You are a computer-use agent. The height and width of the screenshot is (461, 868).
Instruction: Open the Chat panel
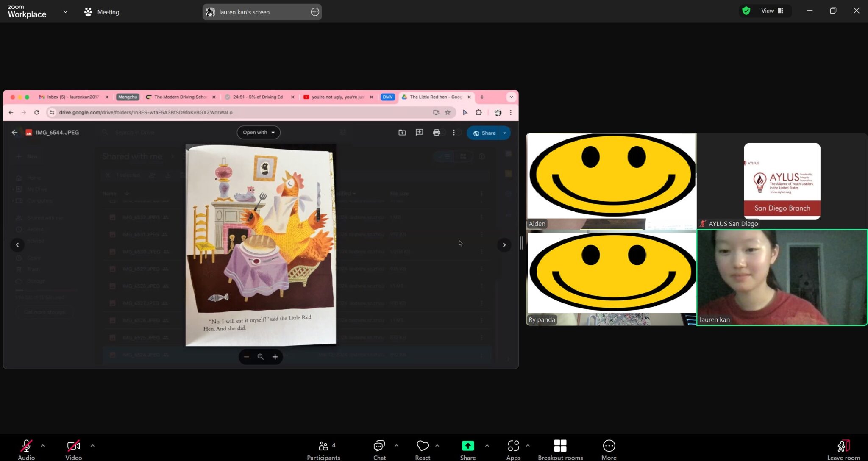379,450
